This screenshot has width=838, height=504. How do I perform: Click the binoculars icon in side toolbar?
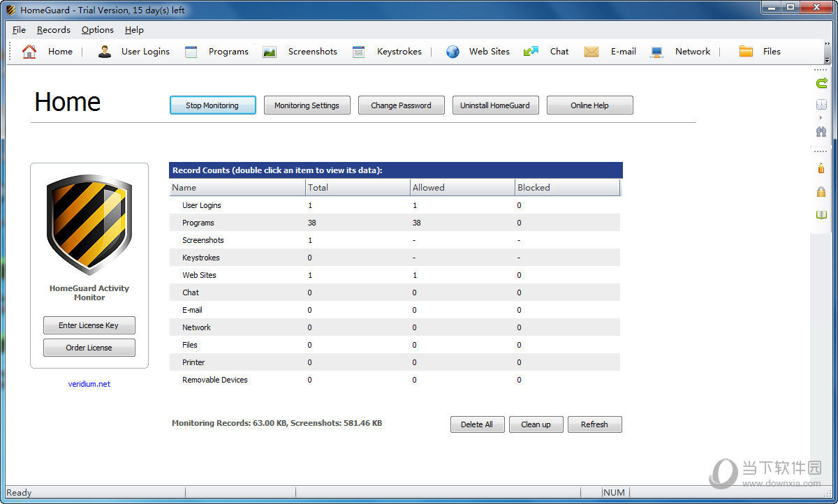821,131
